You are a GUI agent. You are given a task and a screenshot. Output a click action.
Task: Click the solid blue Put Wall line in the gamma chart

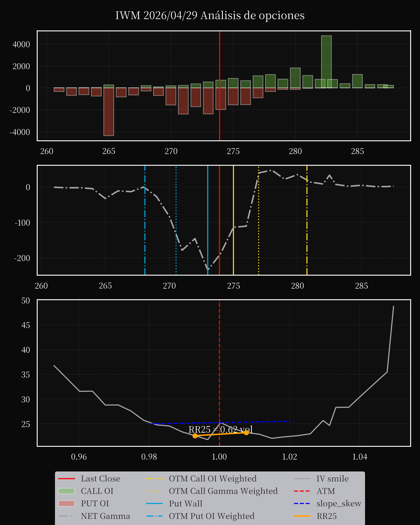tap(208, 220)
